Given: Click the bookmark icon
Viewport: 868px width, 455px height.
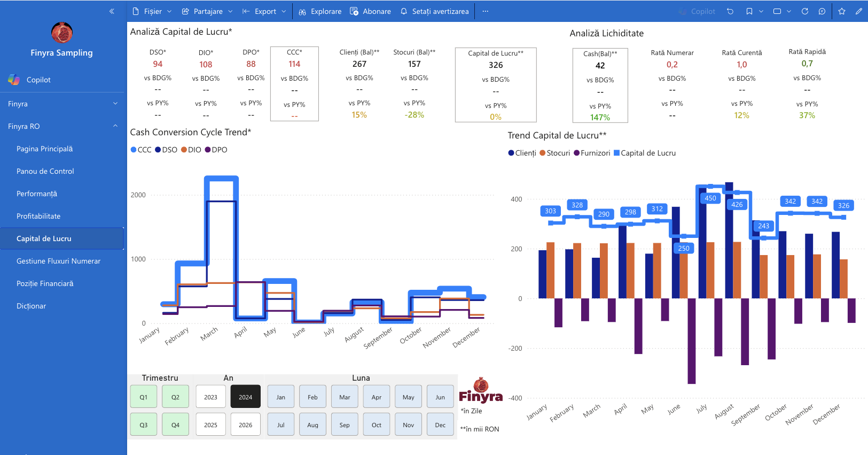Looking at the screenshot, I should (x=749, y=11).
